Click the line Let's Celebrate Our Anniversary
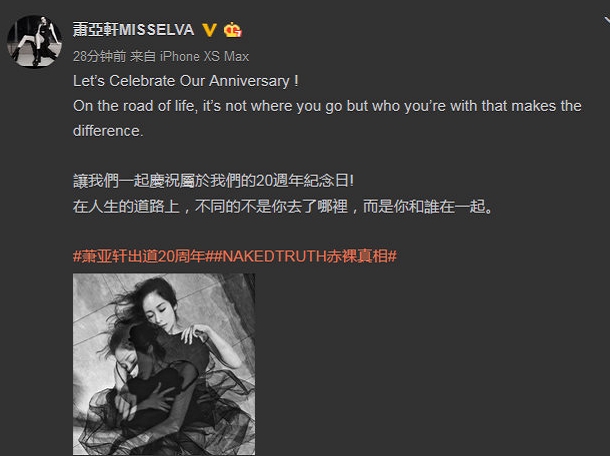This screenshot has width=610, height=456. pos(186,81)
